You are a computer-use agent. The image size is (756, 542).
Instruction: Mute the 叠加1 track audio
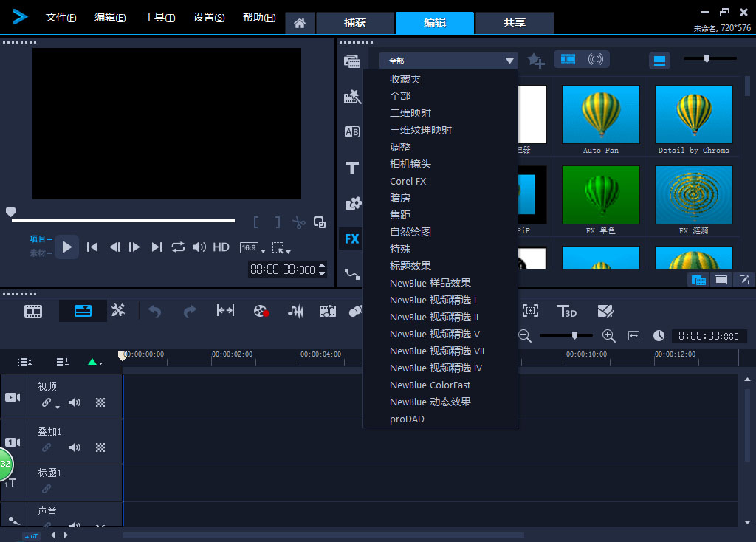[x=75, y=447]
